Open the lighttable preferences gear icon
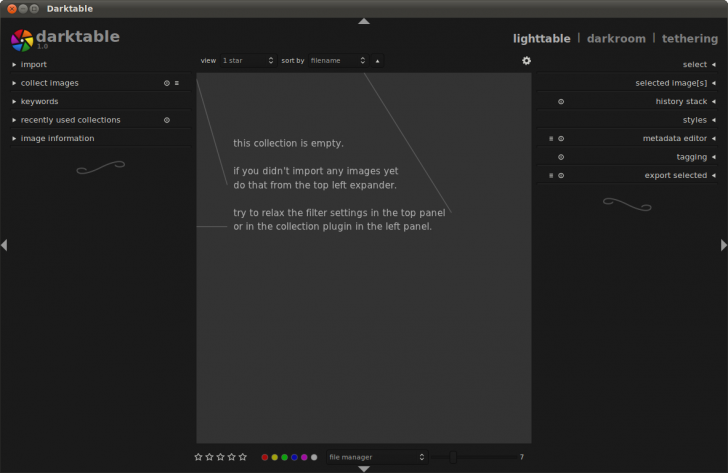 526,61
